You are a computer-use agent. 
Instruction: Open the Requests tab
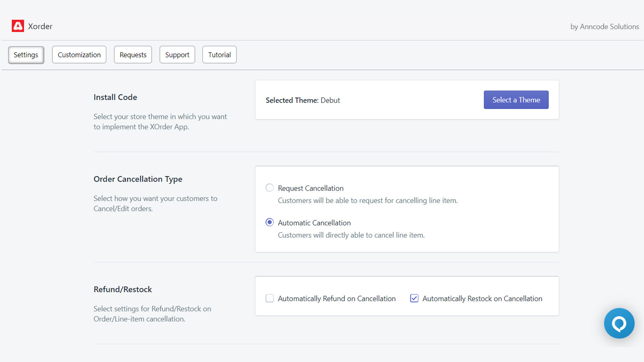(133, 54)
